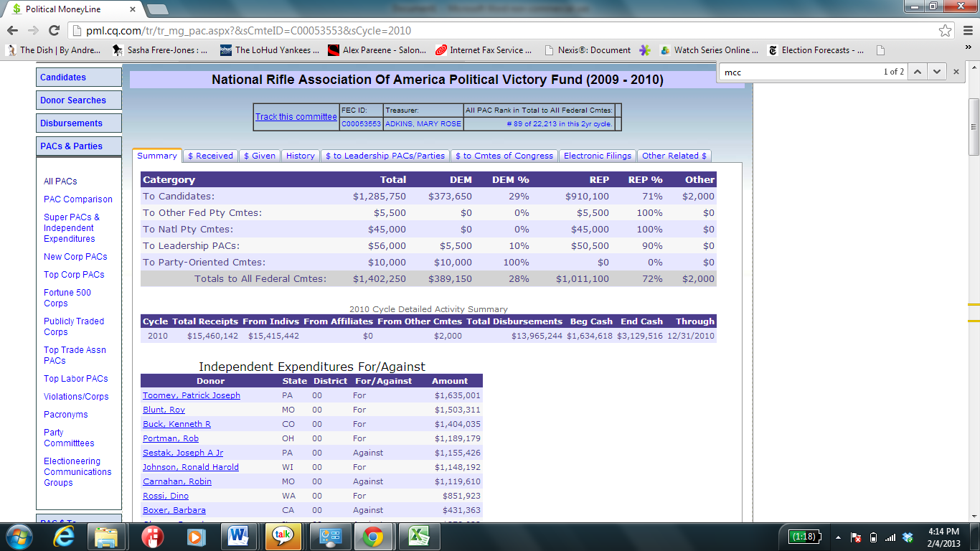
Task: Click the browser Forward arrow
Action: coord(33,31)
